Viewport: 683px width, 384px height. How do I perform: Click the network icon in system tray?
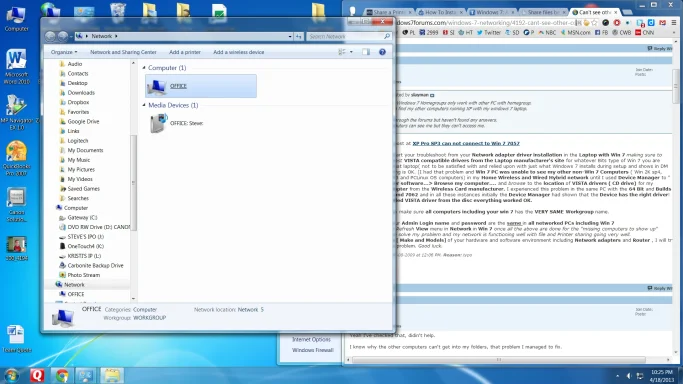coord(640,376)
